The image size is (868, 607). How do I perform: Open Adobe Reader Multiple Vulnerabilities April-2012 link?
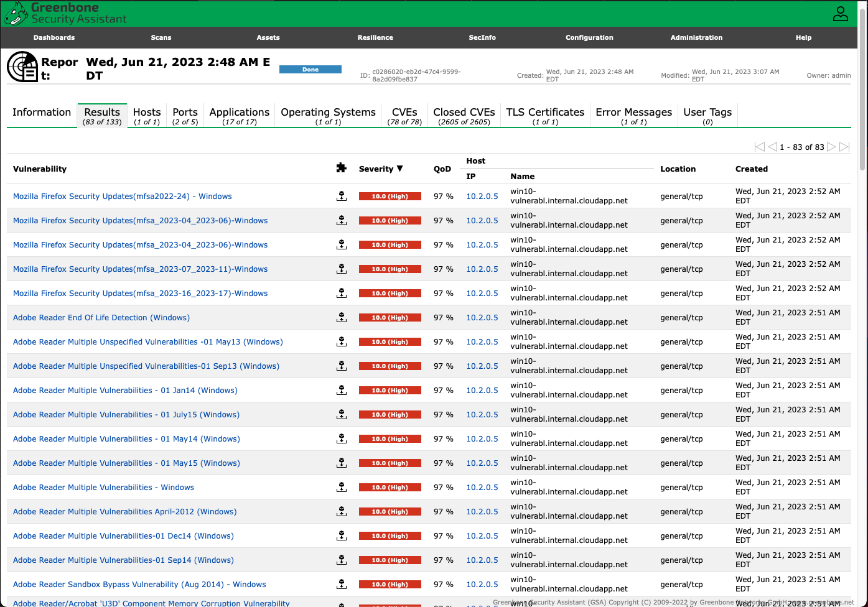click(x=125, y=511)
